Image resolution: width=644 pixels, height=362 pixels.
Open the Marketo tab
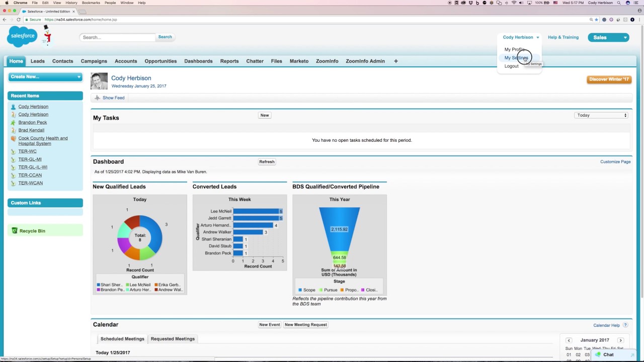tap(299, 61)
